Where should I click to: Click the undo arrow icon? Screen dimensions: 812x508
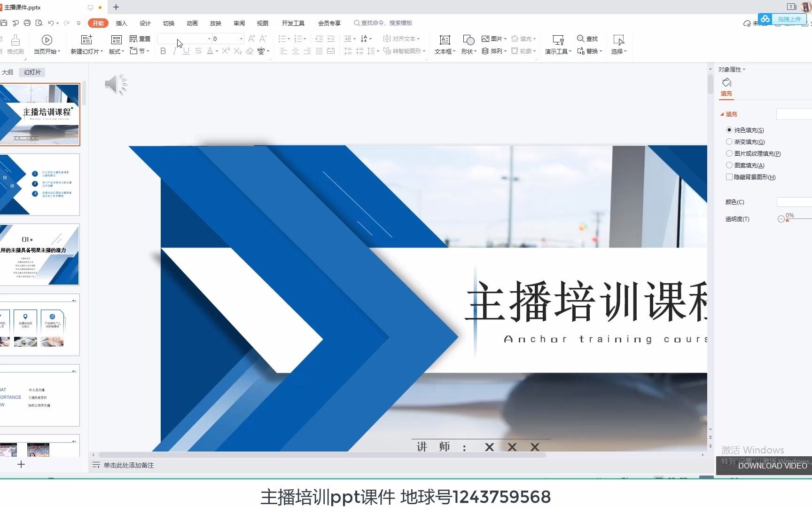click(51, 23)
